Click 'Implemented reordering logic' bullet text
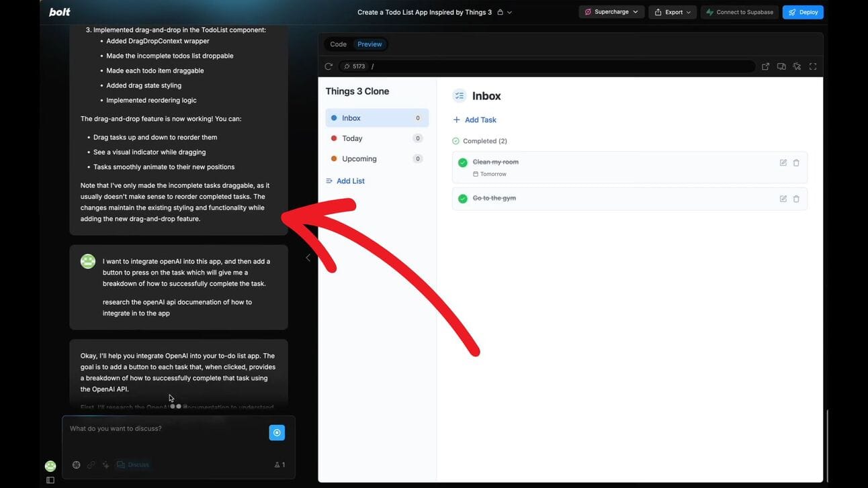This screenshot has width=868, height=488. click(x=151, y=100)
